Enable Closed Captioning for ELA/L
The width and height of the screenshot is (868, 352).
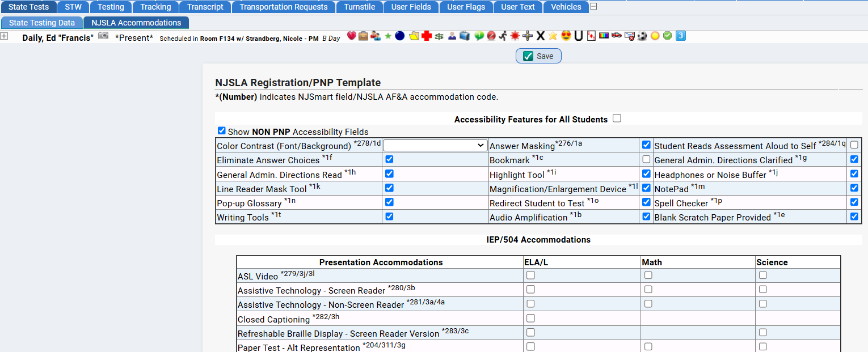coord(530,318)
